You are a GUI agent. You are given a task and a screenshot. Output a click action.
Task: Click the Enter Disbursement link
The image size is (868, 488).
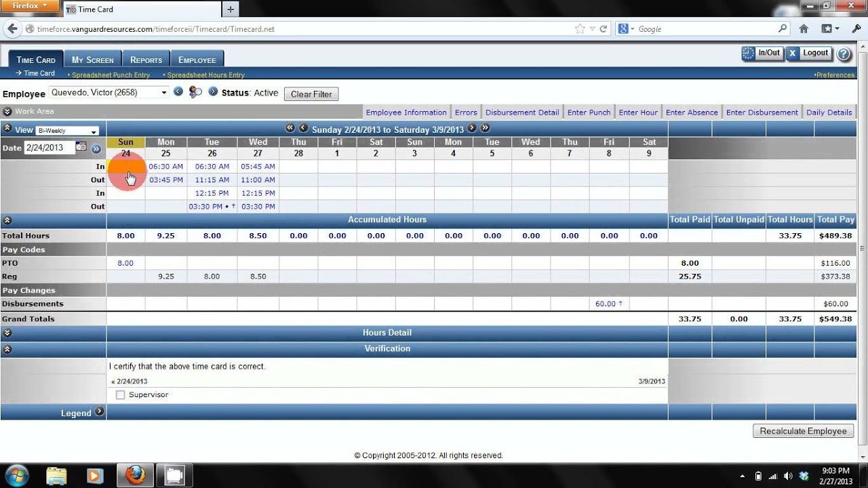tap(762, 113)
